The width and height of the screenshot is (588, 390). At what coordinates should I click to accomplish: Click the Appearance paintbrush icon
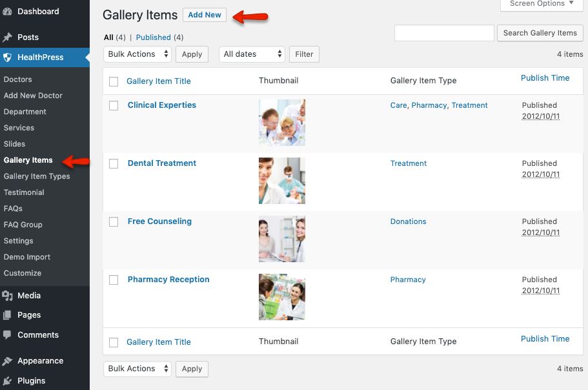[x=7, y=361]
